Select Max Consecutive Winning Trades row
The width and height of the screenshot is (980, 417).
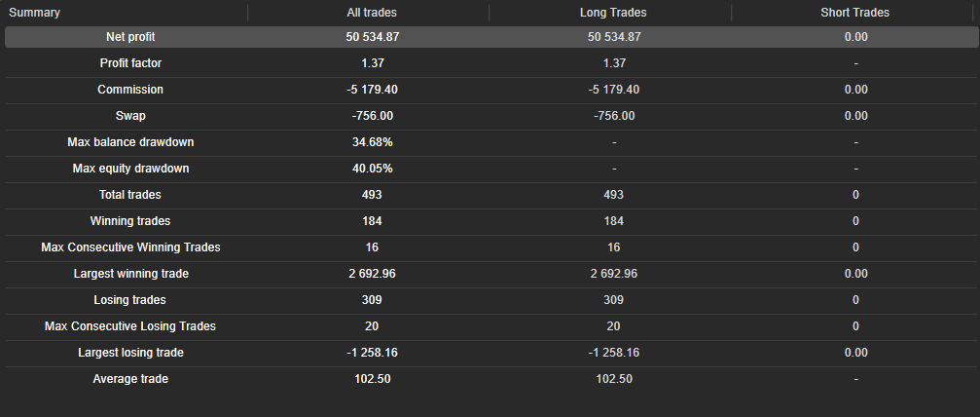click(130, 247)
